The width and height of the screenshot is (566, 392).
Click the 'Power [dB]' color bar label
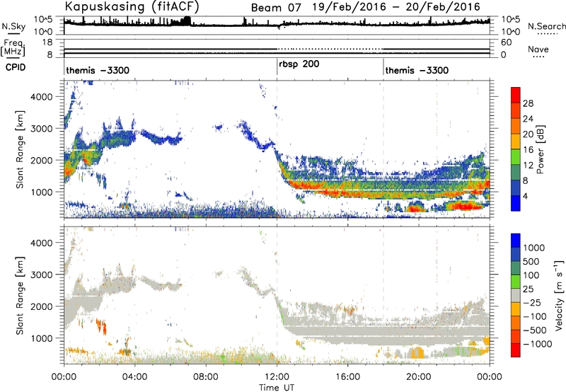pyautogui.click(x=540, y=149)
